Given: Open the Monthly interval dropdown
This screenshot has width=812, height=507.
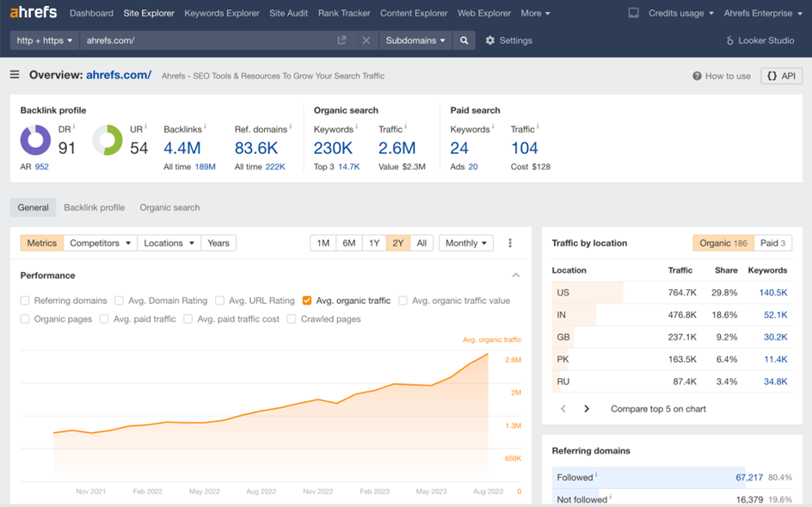Looking at the screenshot, I should (466, 243).
